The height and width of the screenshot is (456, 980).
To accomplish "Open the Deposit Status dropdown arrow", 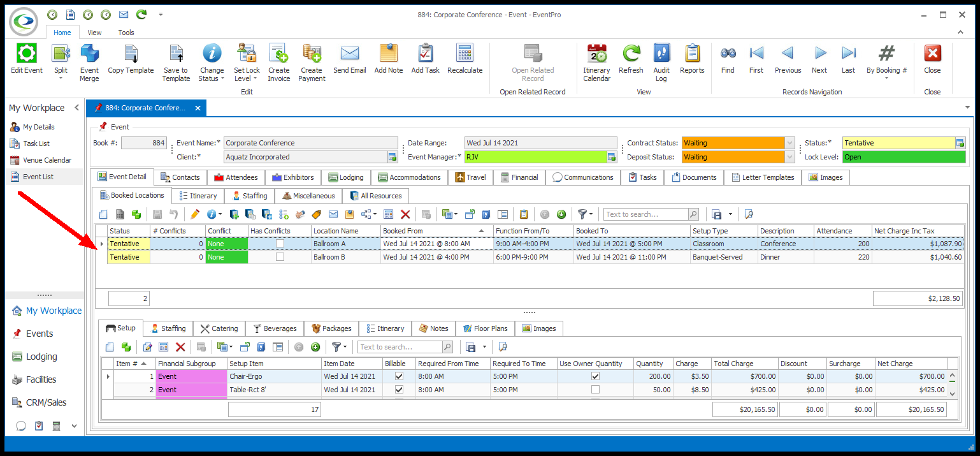I will coord(790,157).
